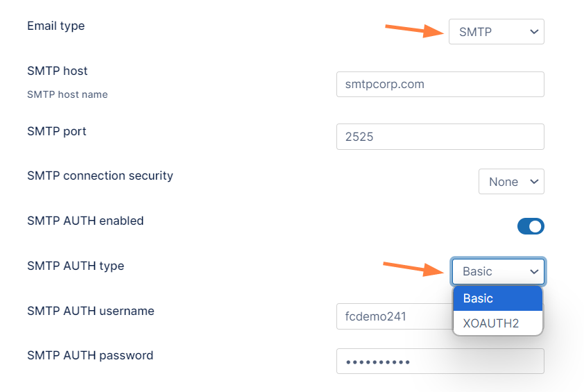584x392 pixels.
Task: Click the 'SMTP AUTH type' label
Action: point(76,266)
